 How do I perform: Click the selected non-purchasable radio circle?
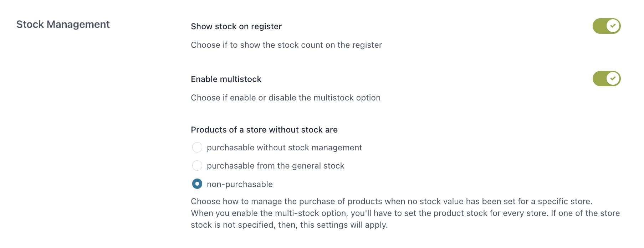197,184
